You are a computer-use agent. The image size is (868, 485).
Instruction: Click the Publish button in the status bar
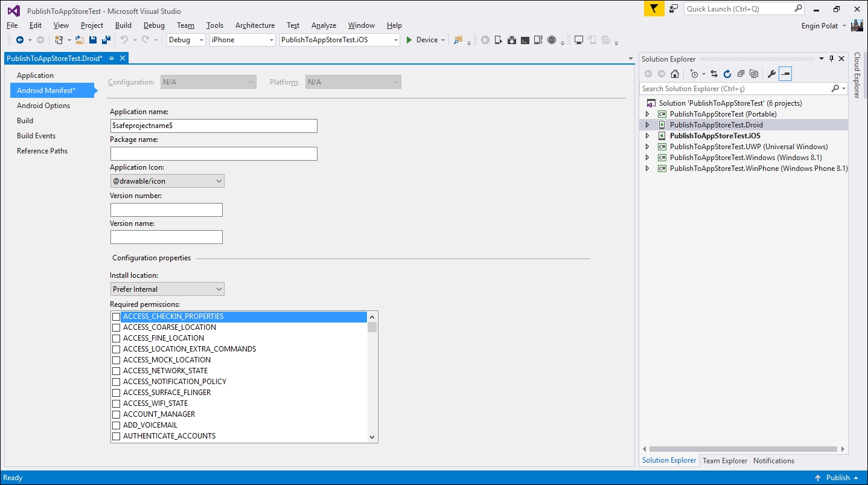tap(838, 477)
